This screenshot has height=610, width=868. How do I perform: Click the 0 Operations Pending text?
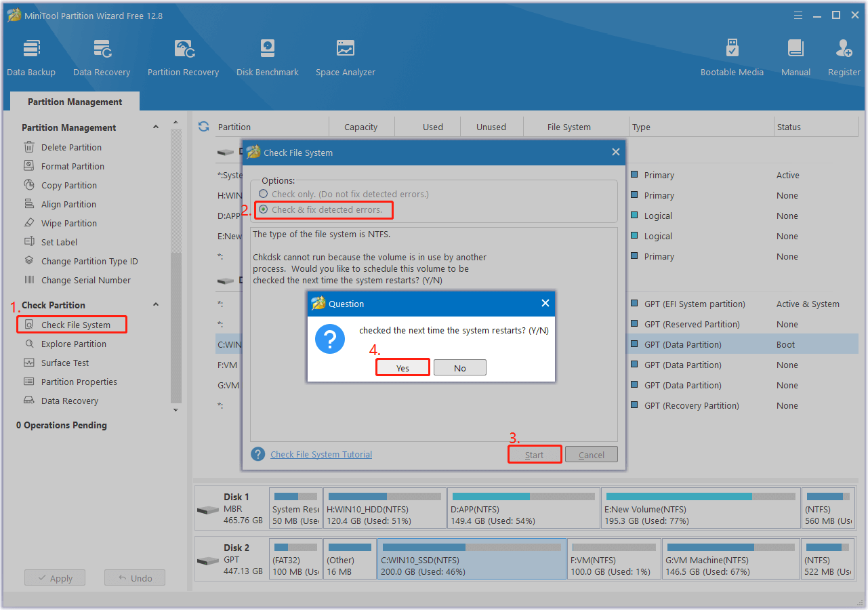(62, 425)
